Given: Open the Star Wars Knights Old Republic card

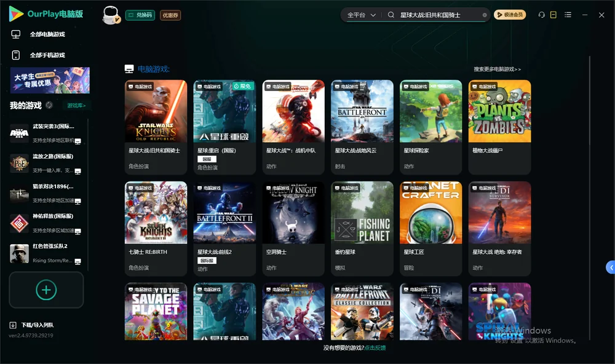Looking at the screenshot, I should (156, 127).
